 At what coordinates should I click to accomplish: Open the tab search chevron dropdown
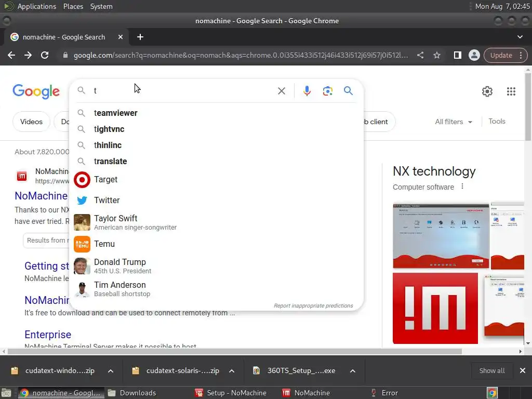click(x=520, y=37)
